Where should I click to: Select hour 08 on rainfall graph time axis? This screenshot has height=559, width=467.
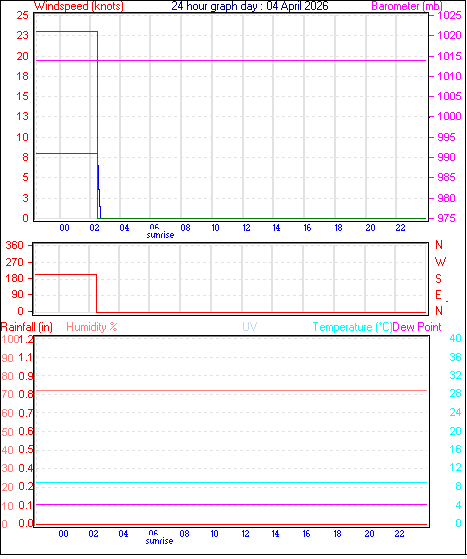[184, 534]
